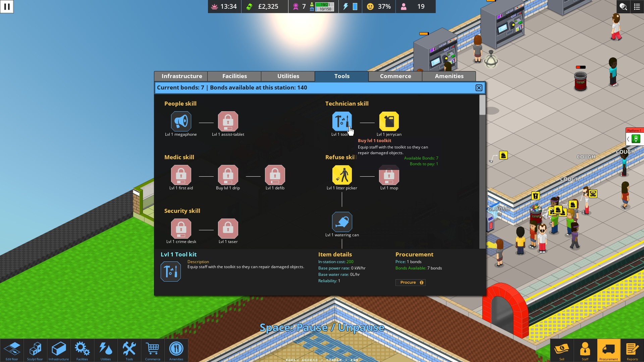Viewport: 644px width, 362px height.
Task: Switch to the Infrastructure tab
Action: [x=182, y=75]
